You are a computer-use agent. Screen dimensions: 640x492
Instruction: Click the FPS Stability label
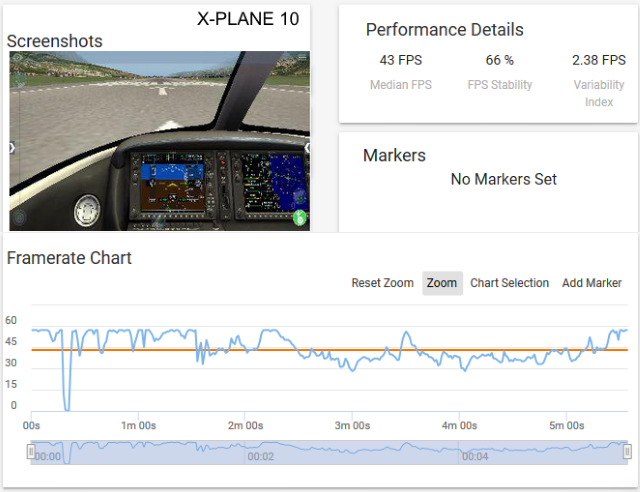click(x=500, y=85)
